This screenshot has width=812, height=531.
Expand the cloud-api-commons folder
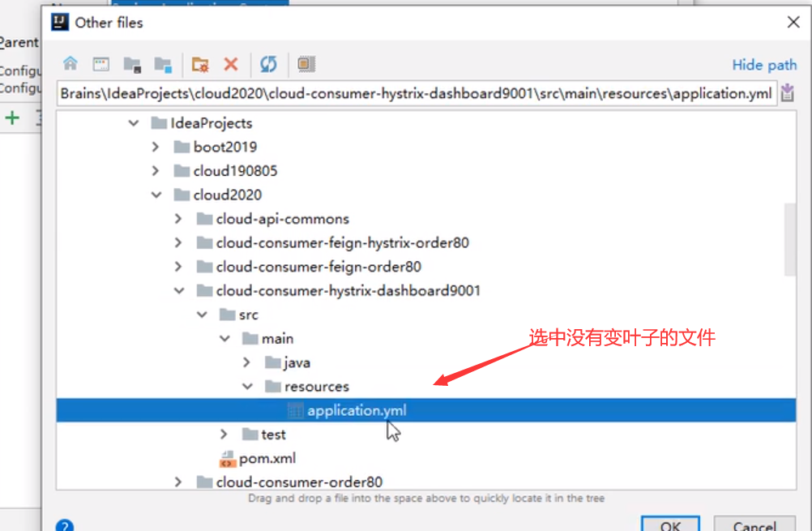click(178, 219)
